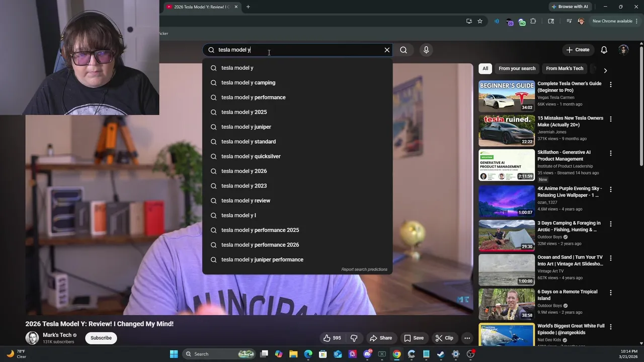
Task: Choose suggestion 'tesla model y juniper'
Action: tap(297, 127)
